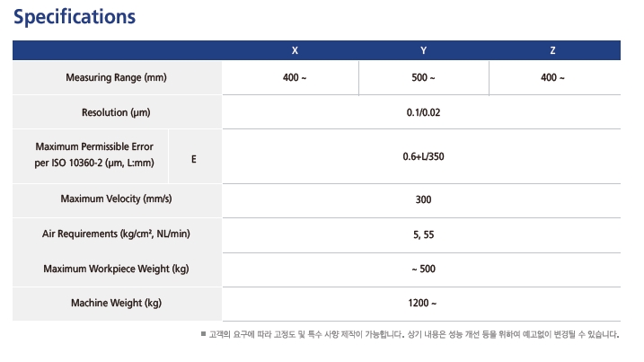644x362 pixels.
Task: Select the Y column header
Action: (x=423, y=50)
